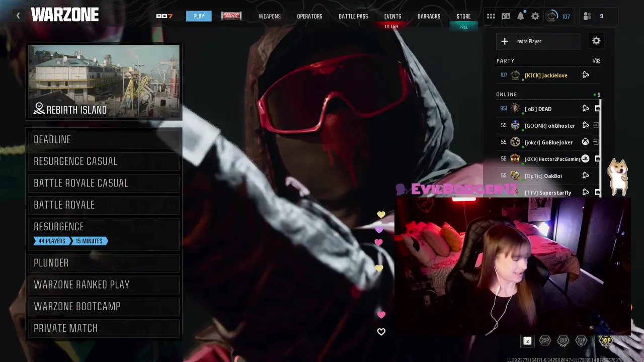Select Resurgence Casual mode
Screen dimensions: 644x362
pos(104,161)
